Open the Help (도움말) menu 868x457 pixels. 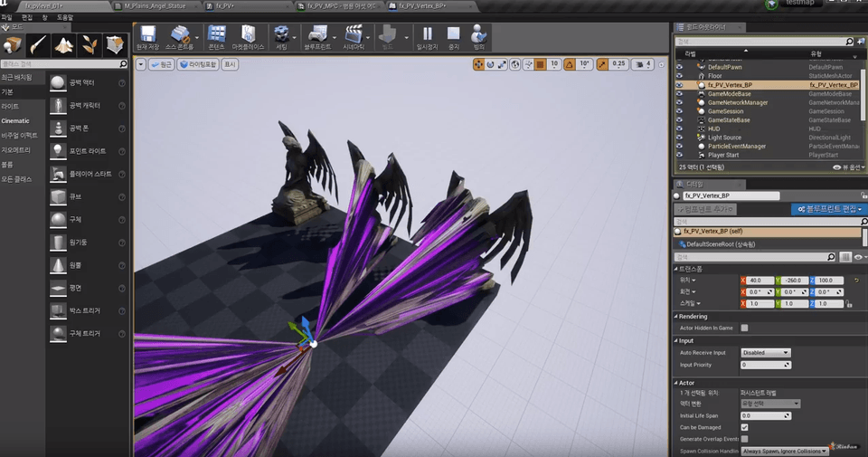[65, 18]
